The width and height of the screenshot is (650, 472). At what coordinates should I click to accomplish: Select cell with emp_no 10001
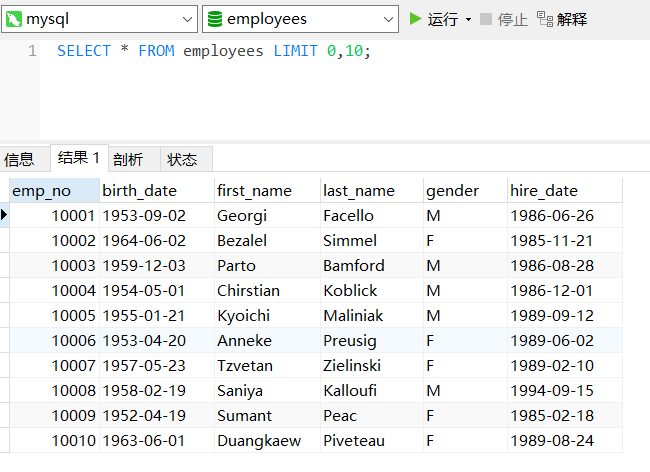pyautogui.click(x=54, y=215)
